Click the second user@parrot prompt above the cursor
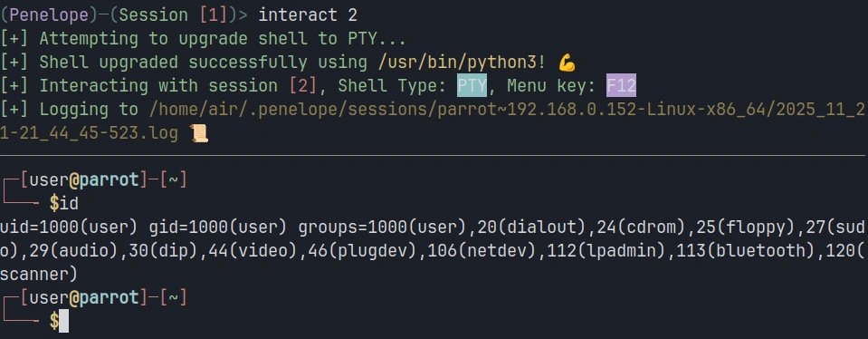 (84, 298)
